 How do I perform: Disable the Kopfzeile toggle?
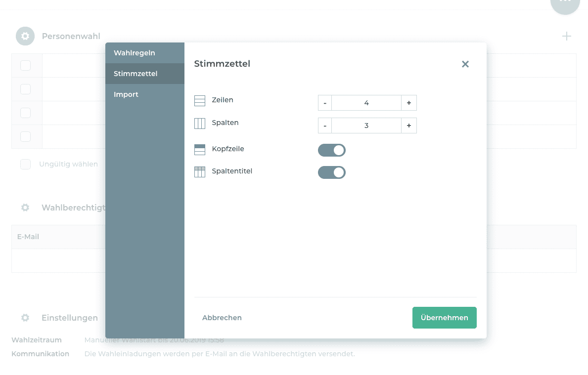click(x=331, y=150)
